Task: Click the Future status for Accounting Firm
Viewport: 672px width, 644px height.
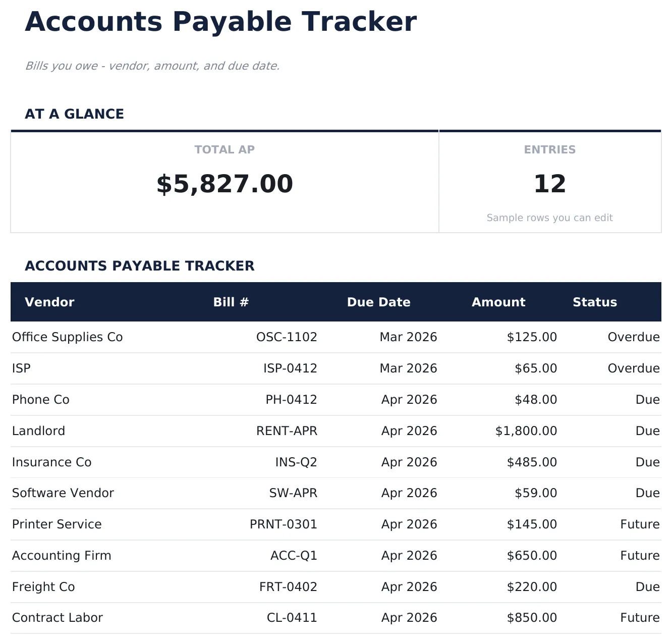Action: click(x=639, y=555)
